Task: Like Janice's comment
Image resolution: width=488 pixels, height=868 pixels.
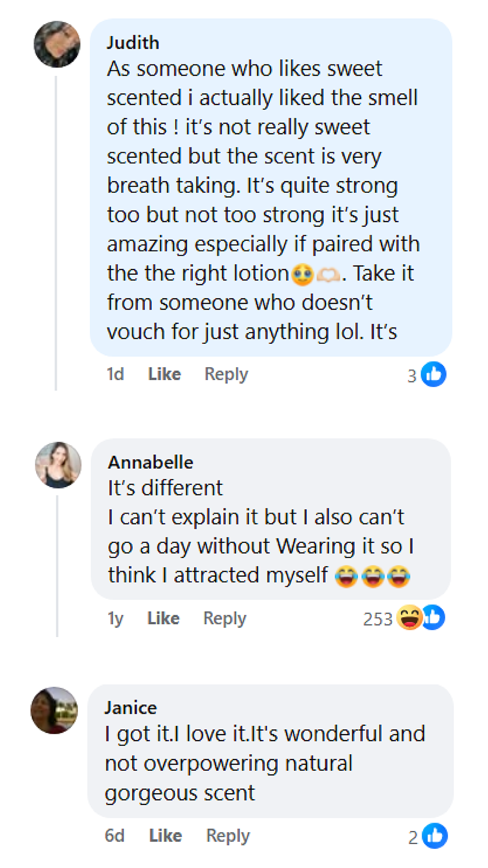Action: [165, 836]
